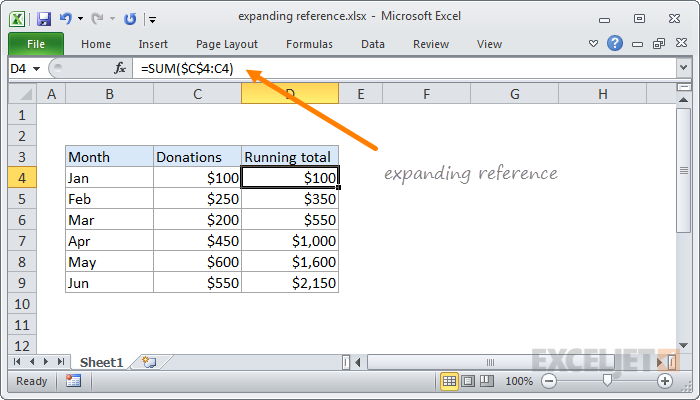Click the Save icon in quick access toolbar
Image resolution: width=700 pixels, height=400 pixels.
click(44, 18)
